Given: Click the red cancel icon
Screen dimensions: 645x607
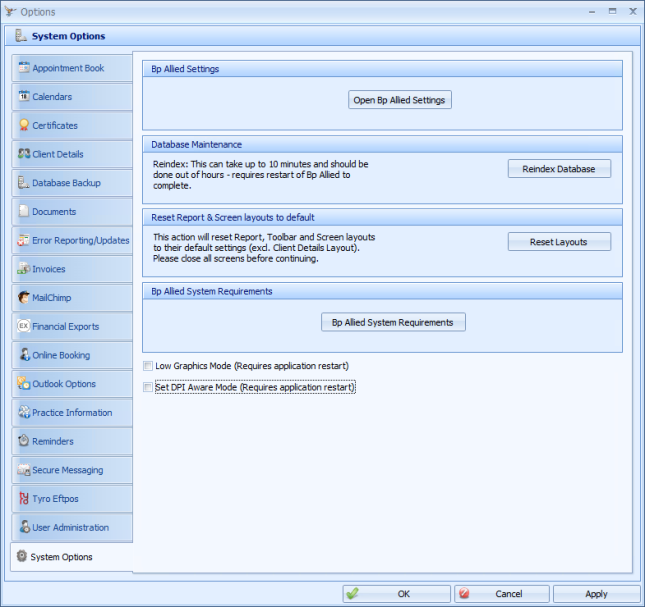Looking at the screenshot, I should point(464,593).
